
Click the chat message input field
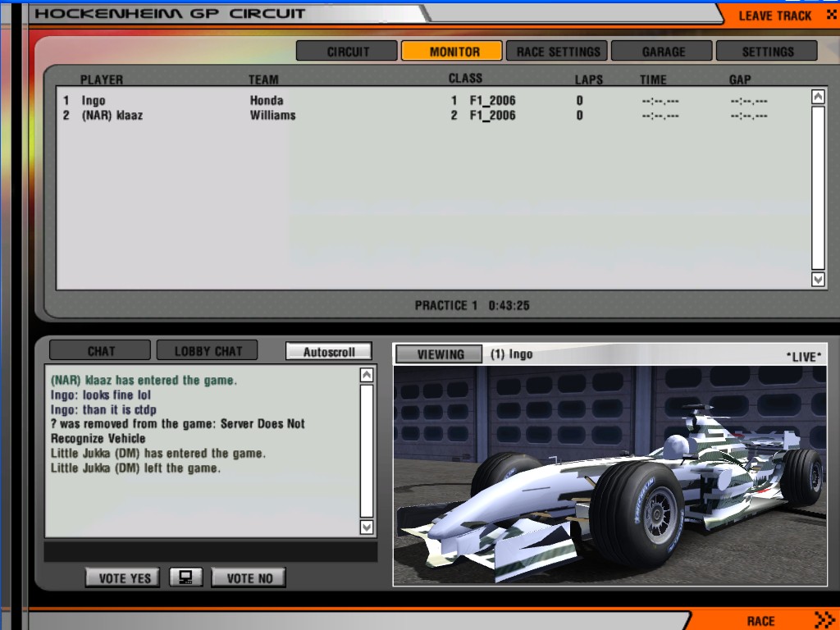tap(210, 551)
